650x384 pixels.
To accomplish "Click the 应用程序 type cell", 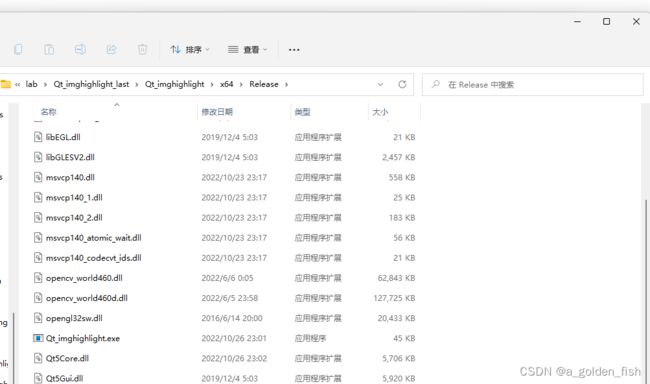I will [x=310, y=338].
